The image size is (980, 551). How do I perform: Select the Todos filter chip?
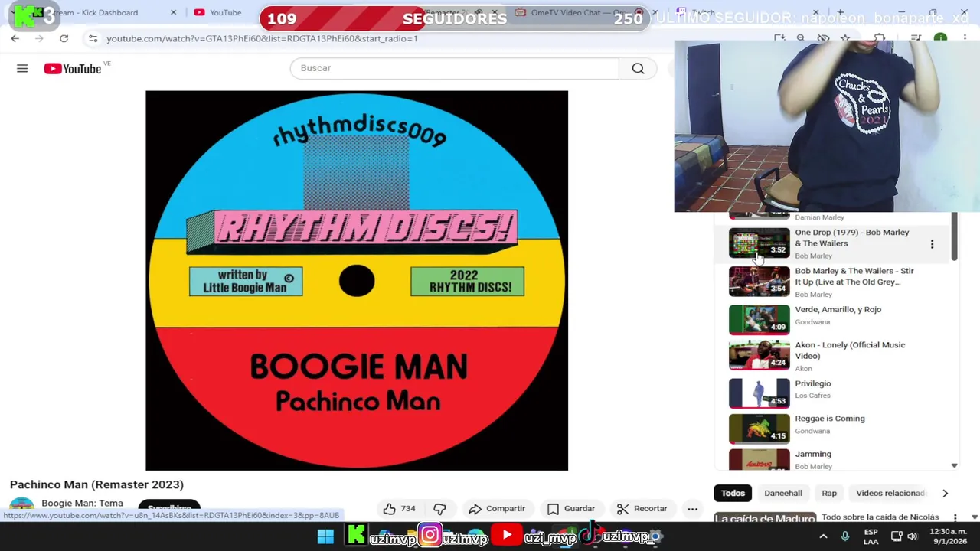tap(733, 493)
